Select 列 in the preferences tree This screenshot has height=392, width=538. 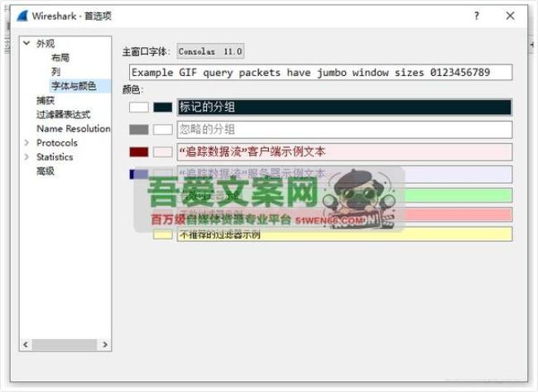(56, 72)
